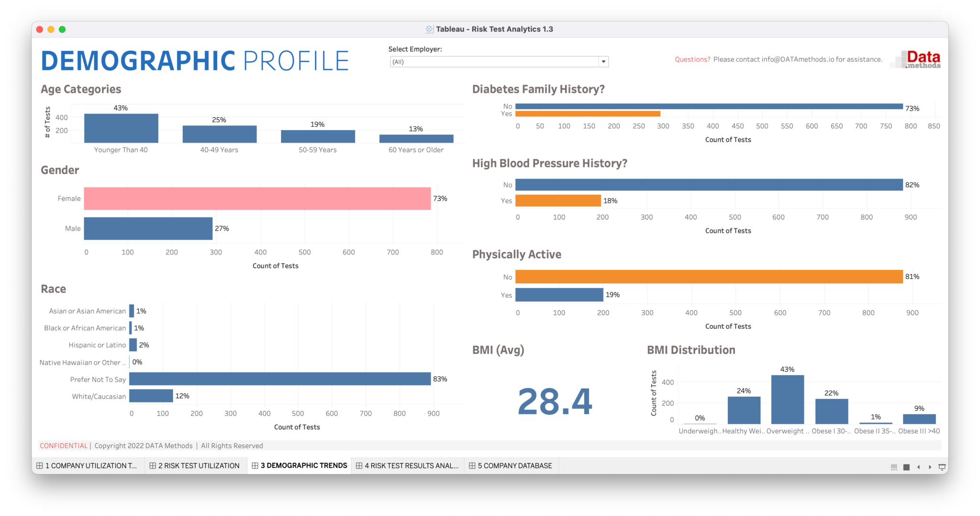Viewport: 980px width, 516px height.
Task: Click the Tableau icon in the title bar
Action: tap(429, 29)
